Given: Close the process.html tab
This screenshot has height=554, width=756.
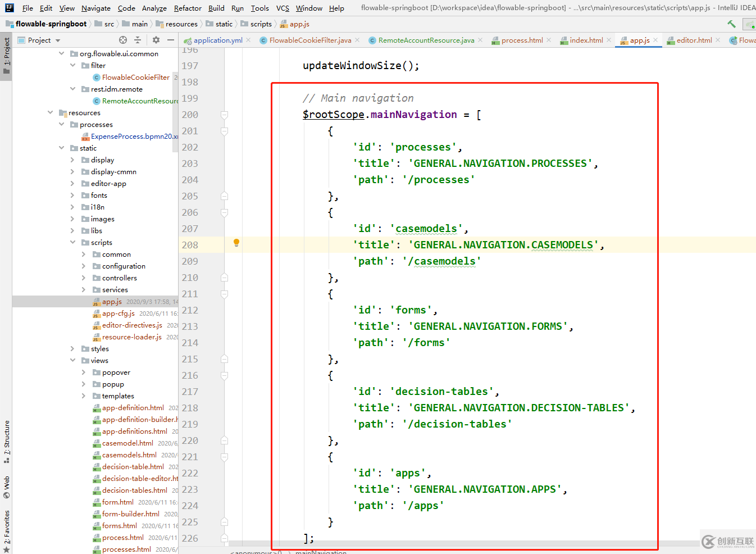Looking at the screenshot, I should 549,40.
